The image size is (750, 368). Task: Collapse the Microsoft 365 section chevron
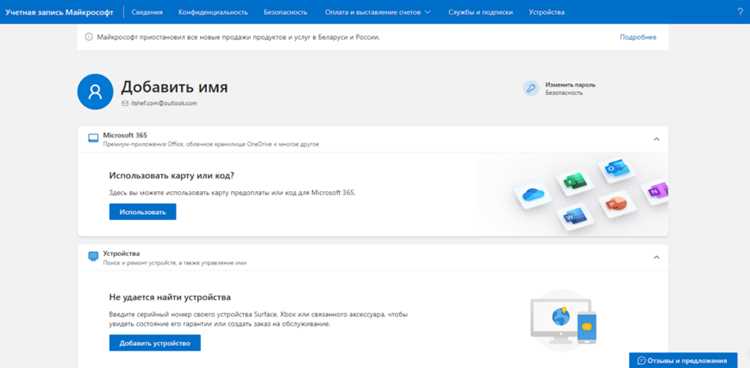tap(656, 139)
